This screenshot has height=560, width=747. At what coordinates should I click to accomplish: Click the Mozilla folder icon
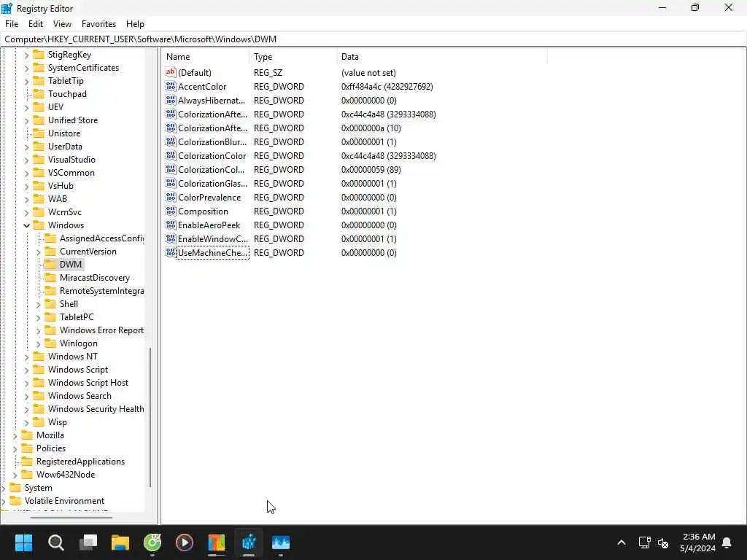click(27, 435)
